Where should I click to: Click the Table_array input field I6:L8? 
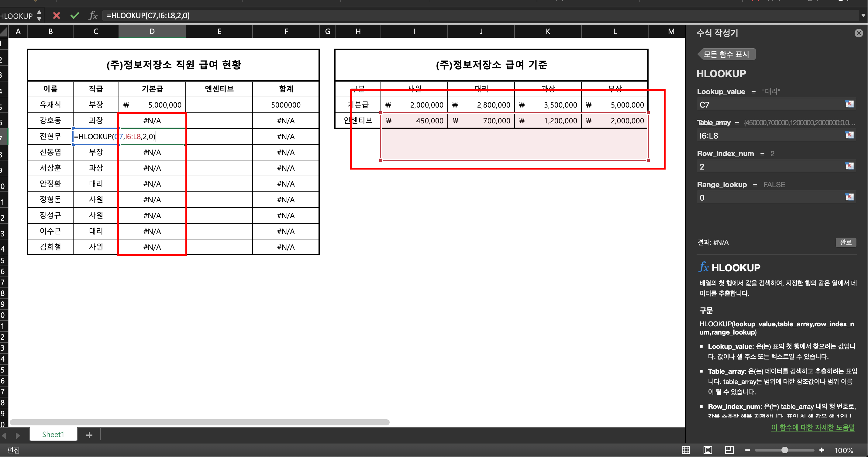point(768,136)
